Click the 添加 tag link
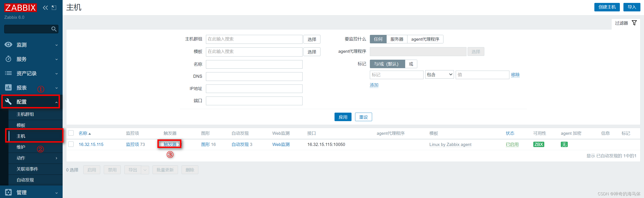Viewport: 644px width, 198px height. [374, 85]
